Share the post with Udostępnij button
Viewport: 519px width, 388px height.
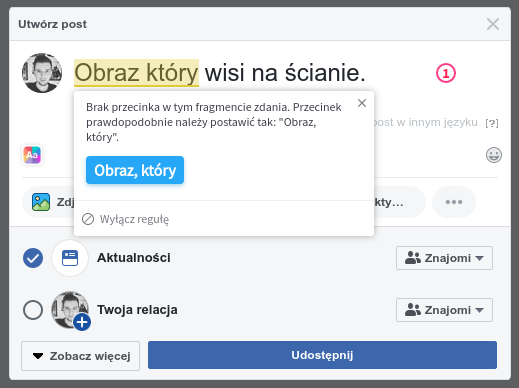(x=322, y=355)
